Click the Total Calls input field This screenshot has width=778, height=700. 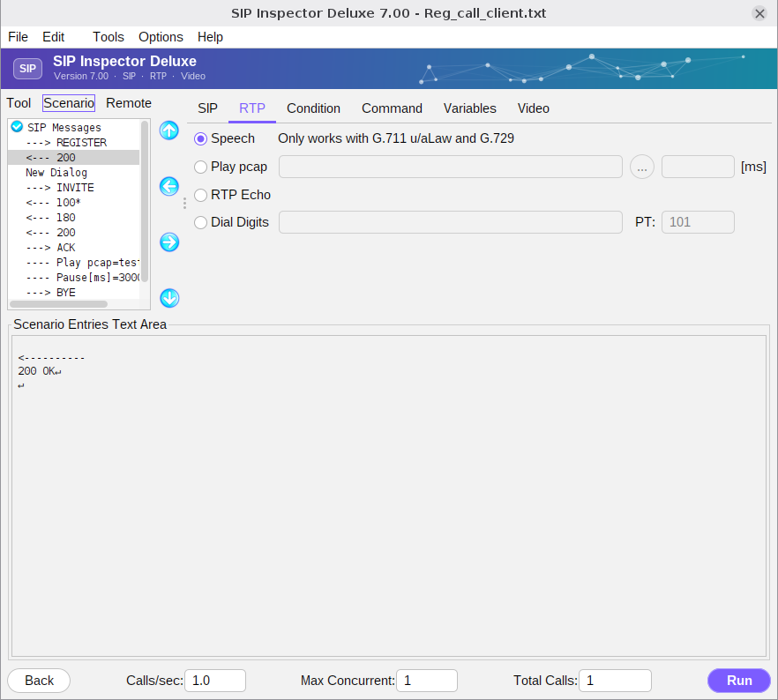(616, 681)
